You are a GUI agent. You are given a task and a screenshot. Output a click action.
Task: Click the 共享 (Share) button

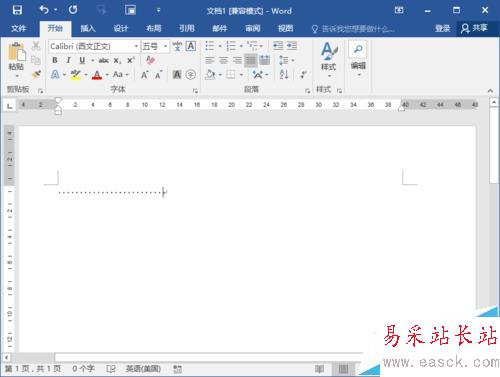point(475,28)
